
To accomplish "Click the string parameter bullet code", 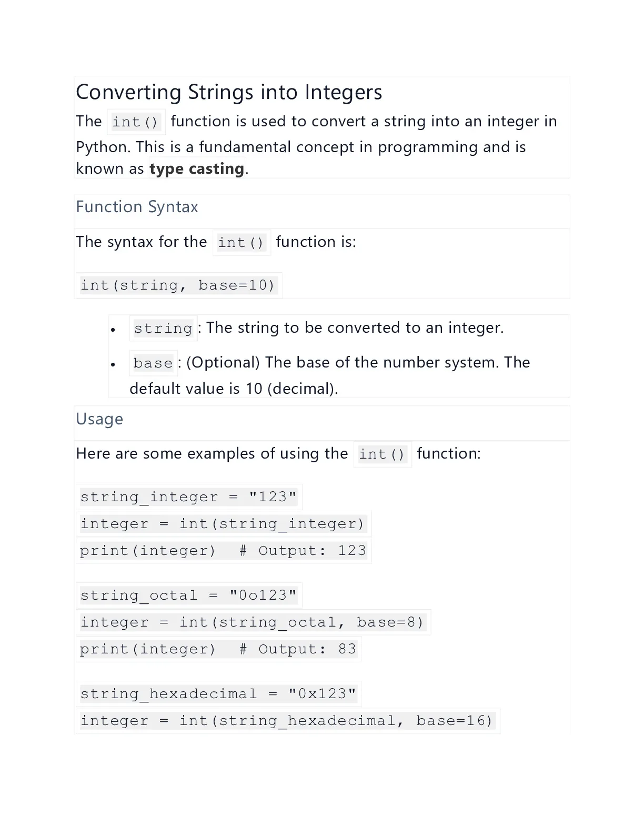I will pyautogui.click(x=163, y=329).
